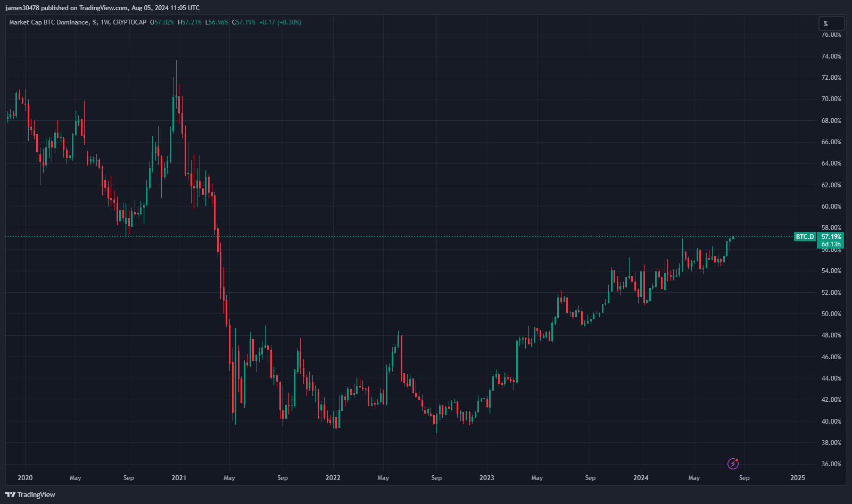Image resolution: width=852 pixels, height=504 pixels.
Task: Click the Market Cap BTC Dominance legend title
Action: [x=78, y=22]
